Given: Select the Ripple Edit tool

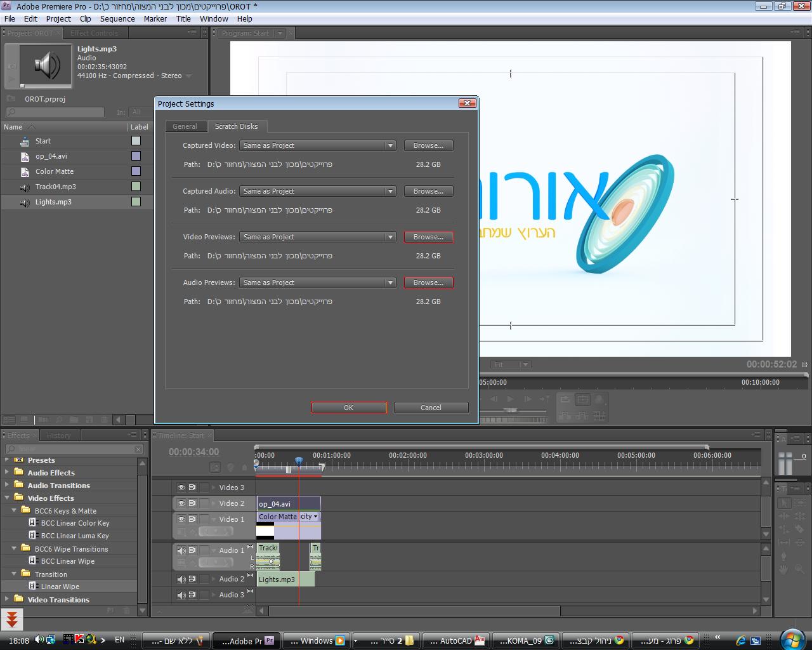Looking at the screenshot, I should 784,516.
